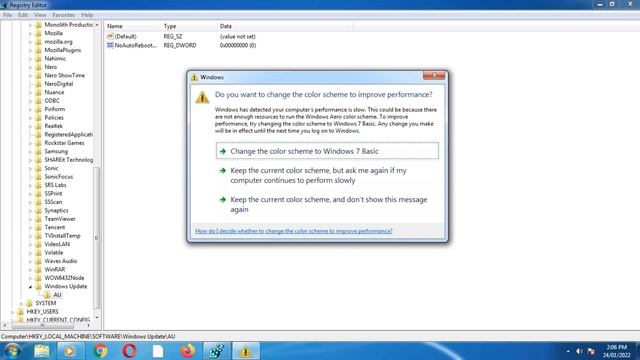Open the View menu
The height and width of the screenshot is (360, 640).
click(40, 15)
